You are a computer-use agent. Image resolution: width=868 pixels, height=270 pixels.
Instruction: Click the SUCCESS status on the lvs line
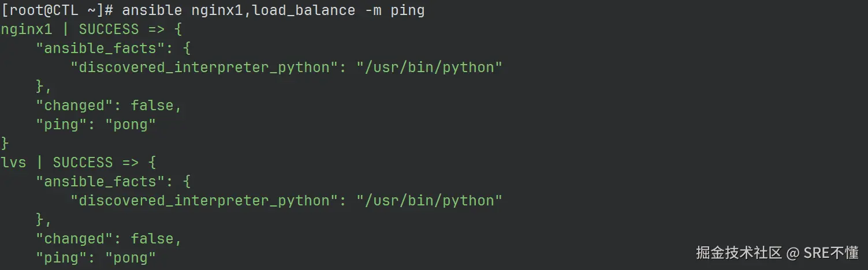[83, 162]
